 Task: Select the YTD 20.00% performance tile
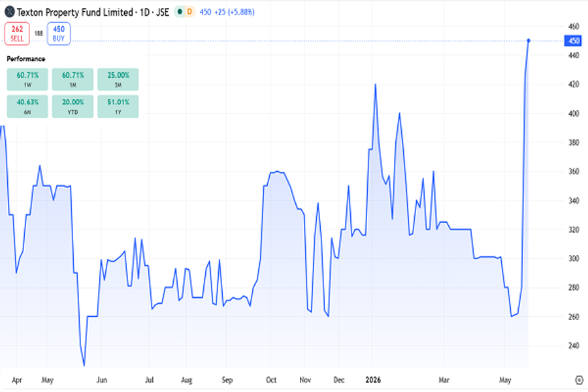pos(73,106)
